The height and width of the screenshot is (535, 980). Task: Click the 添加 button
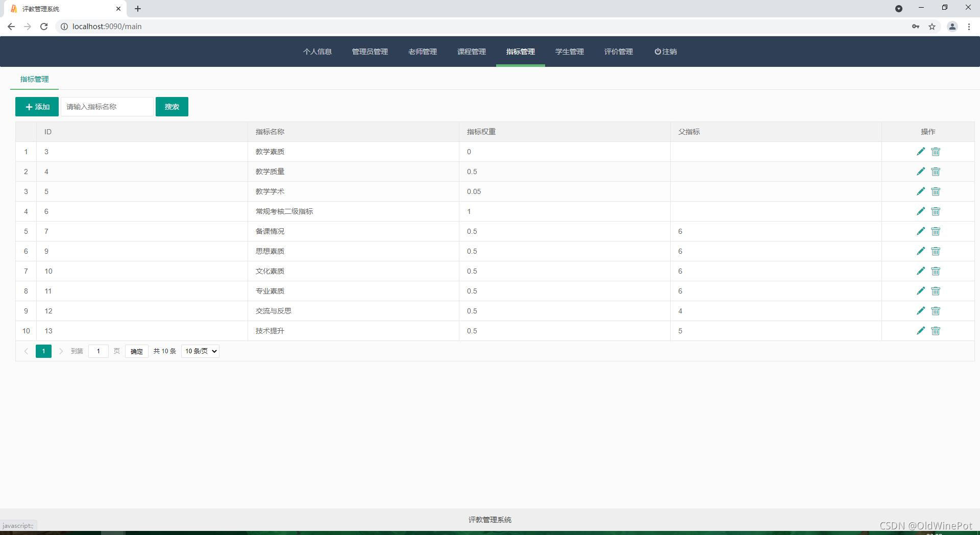37,107
